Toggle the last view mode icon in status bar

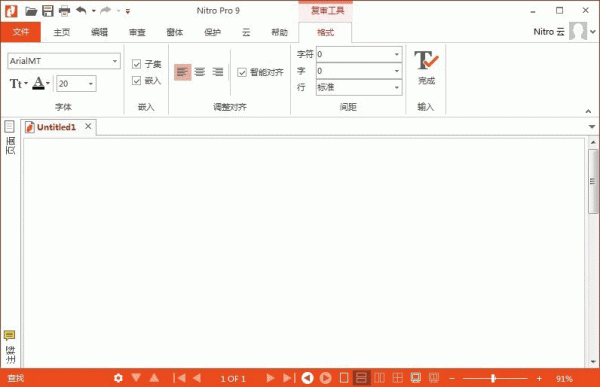[x=434, y=378]
